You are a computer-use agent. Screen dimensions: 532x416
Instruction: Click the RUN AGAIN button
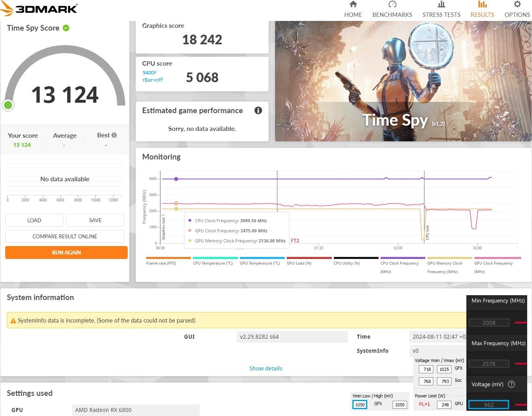[x=66, y=252]
